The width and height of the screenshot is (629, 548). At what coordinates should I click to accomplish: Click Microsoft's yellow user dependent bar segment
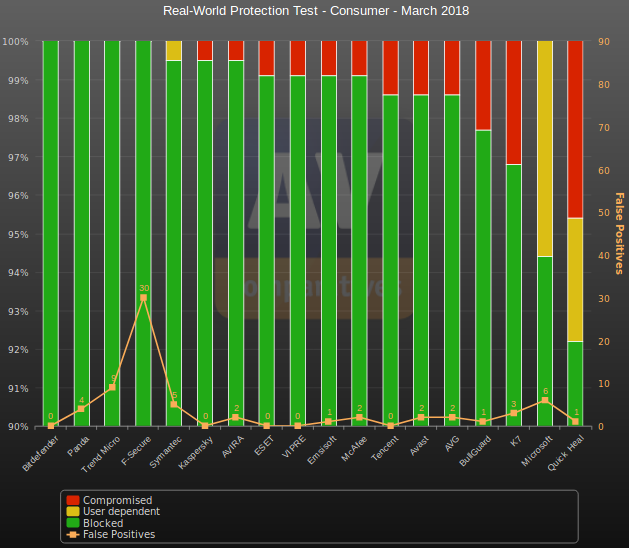pyautogui.click(x=545, y=148)
